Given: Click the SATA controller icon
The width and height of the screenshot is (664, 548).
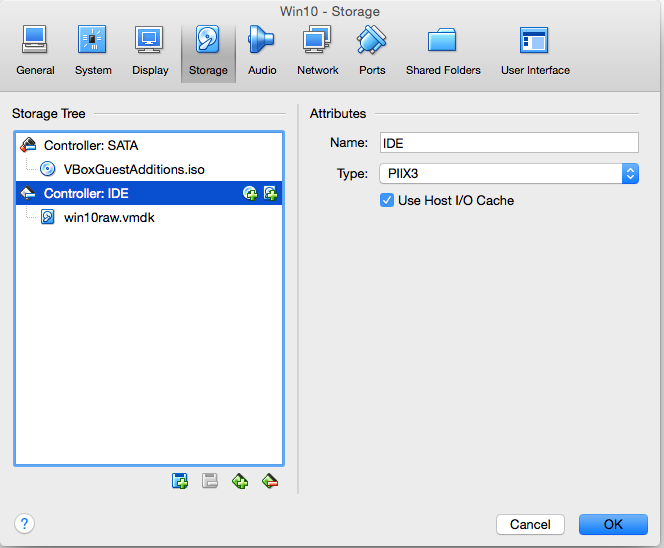Looking at the screenshot, I should tap(28, 145).
